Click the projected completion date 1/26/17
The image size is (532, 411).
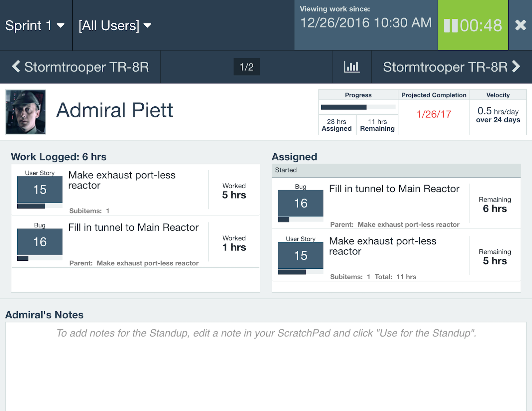pos(434,114)
